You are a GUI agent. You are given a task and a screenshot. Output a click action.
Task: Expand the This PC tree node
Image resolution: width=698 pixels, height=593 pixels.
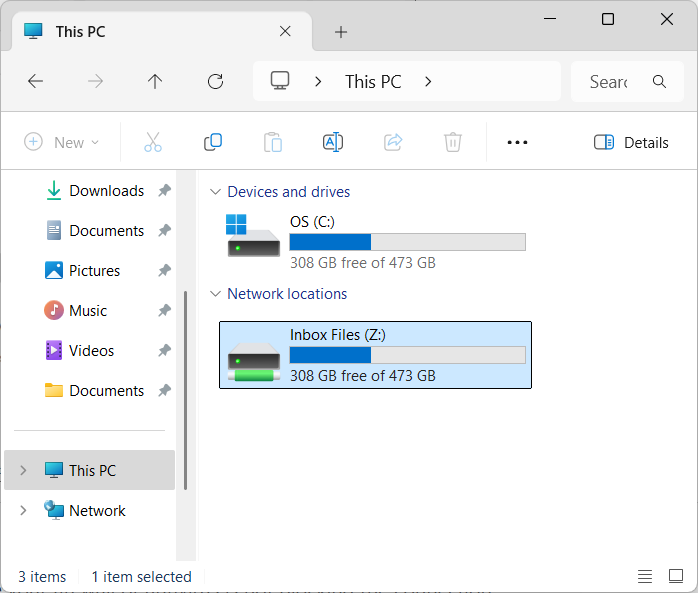23,470
